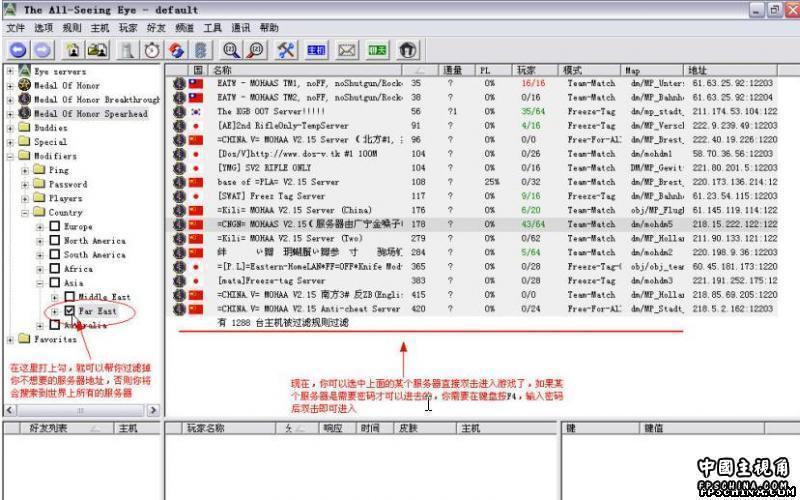Click tree panel horizontal scrollbar left arrow
The height and width of the screenshot is (500, 800).
pos(10,410)
